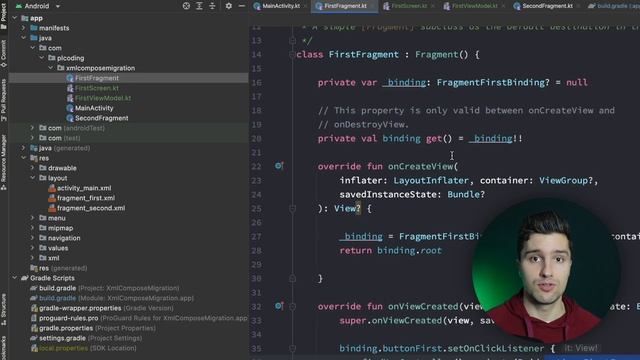Switch to the FirstViewModel.kt tab
640x360 pixels.
(474, 6)
